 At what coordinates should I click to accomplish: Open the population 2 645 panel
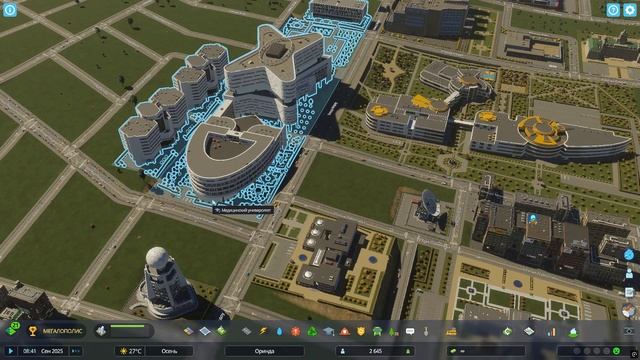click(x=375, y=351)
